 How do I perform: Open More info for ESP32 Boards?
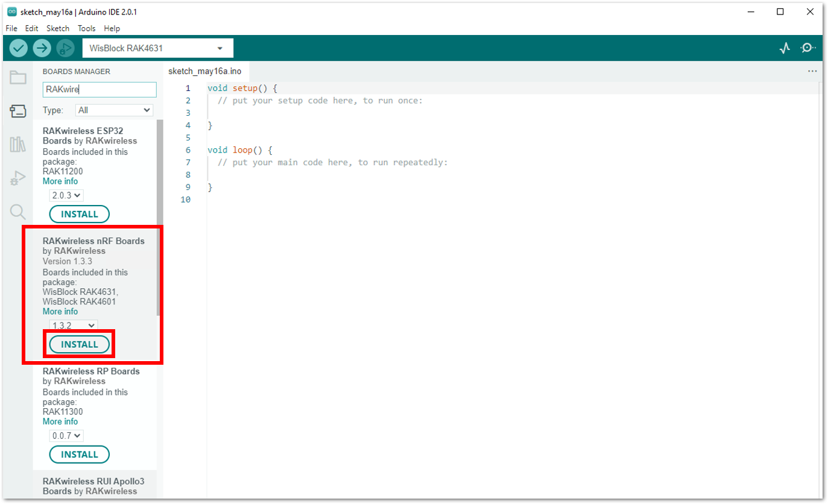[60, 181]
